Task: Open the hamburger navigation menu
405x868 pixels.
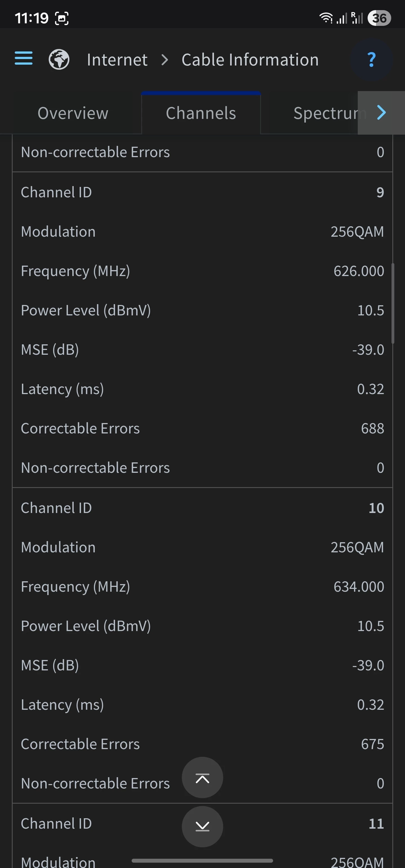Action: click(24, 58)
